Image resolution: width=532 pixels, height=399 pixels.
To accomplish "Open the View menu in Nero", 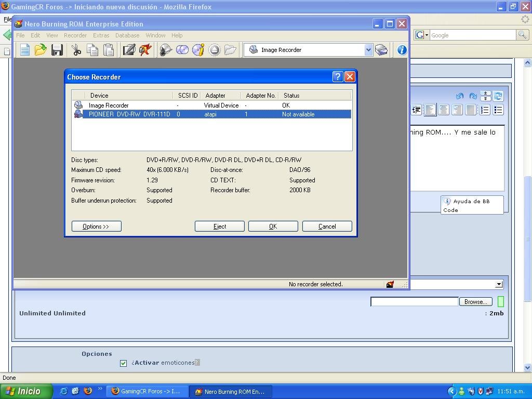I will pos(52,35).
